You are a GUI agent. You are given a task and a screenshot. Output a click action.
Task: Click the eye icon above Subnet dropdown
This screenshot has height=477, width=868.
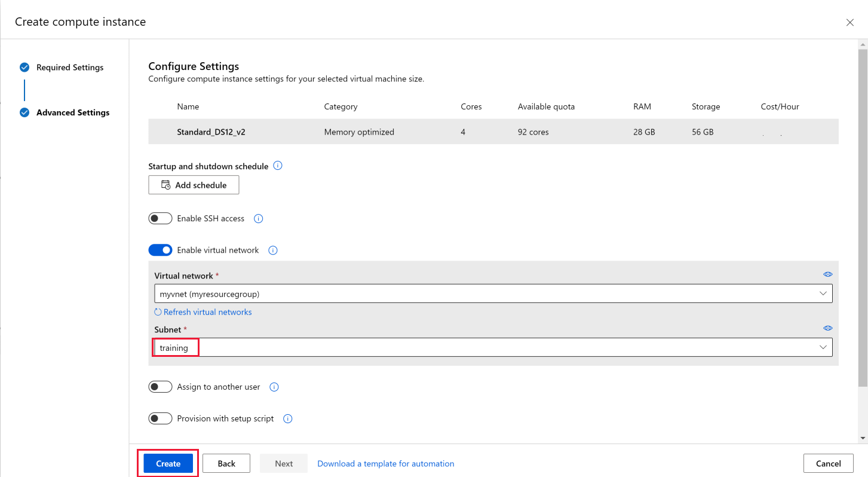pyautogui.click(x=827, y=328)
